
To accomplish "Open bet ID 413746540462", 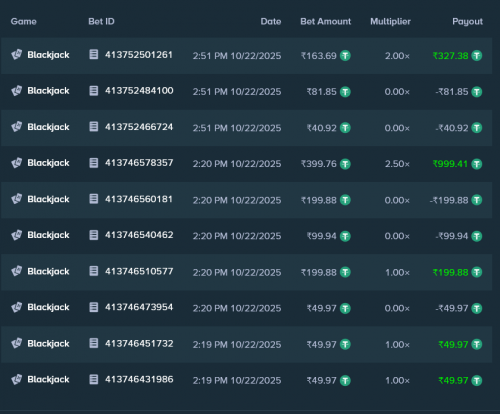I will pyautogui.click(x=139, y=235).
